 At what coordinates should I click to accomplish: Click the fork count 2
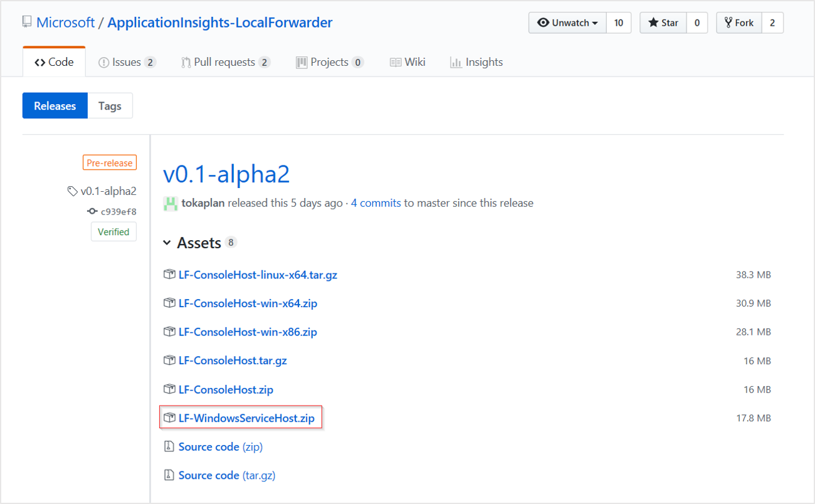coord(772,23)
